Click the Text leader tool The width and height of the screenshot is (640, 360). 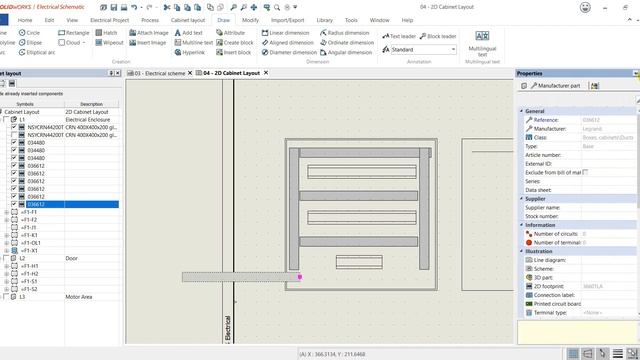pyautogui.click(x=399, y=36)
